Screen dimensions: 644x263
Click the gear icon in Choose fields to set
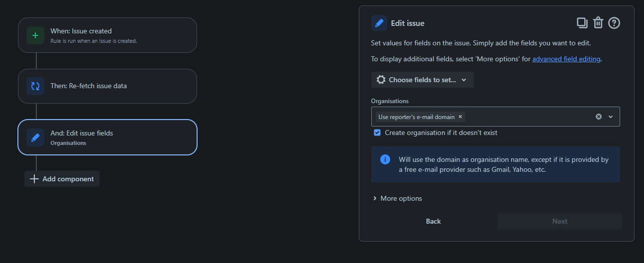pyautogui.click(x=381, y=80)
